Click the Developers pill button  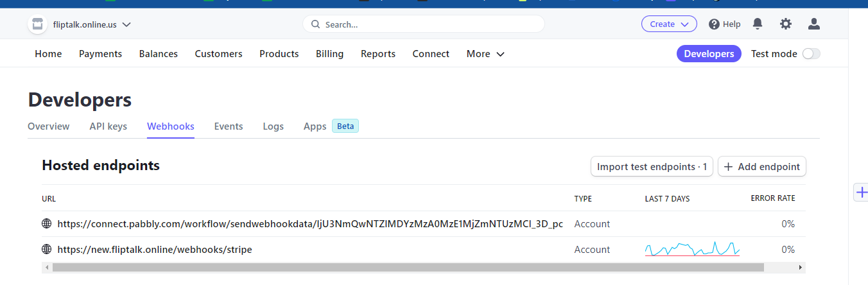coord(709,54)
